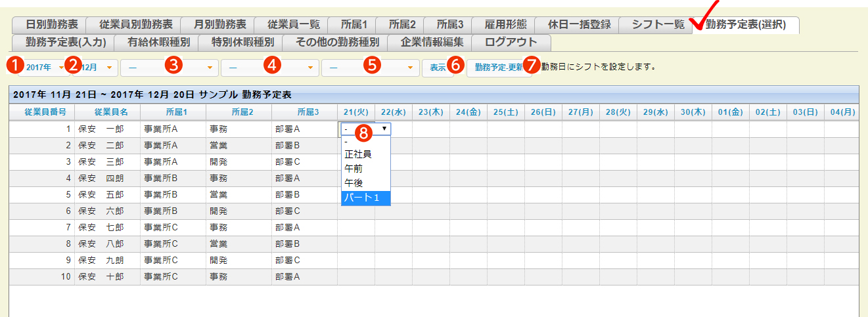Click the 22(水) cell for 保安 二郎
This screenshot has width=868, height=317.
(393, 146)
